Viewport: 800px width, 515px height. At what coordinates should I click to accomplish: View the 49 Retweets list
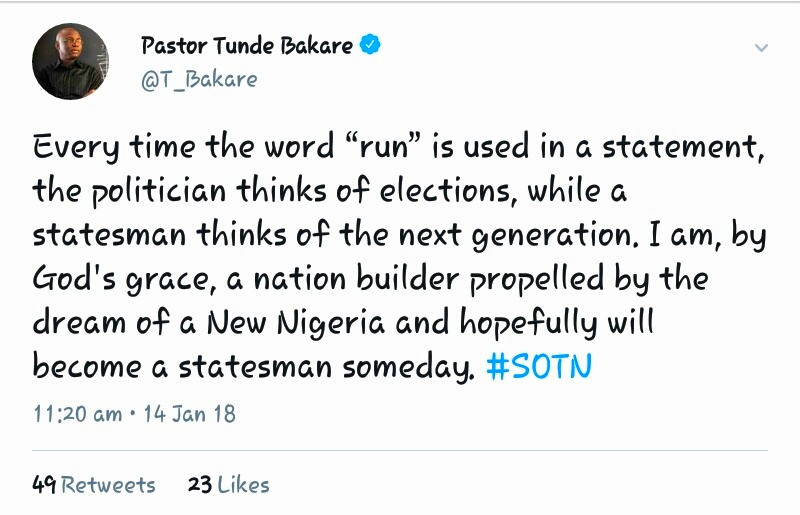(94, 485)
